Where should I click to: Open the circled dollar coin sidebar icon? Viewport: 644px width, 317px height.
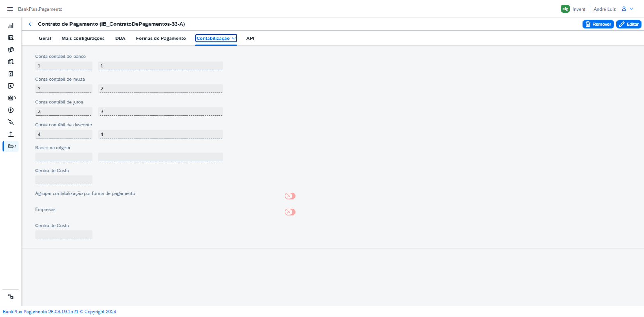(x=11, y=110)
